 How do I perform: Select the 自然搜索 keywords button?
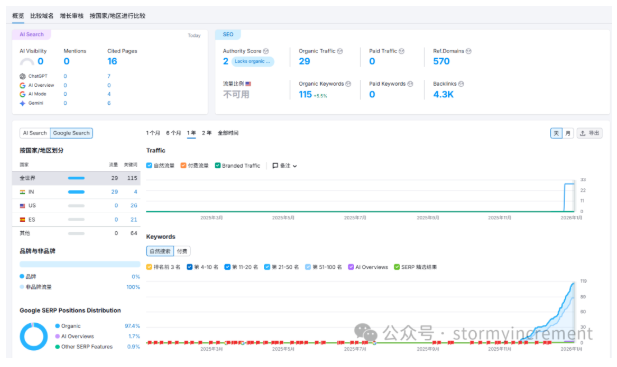click(160, 251)
